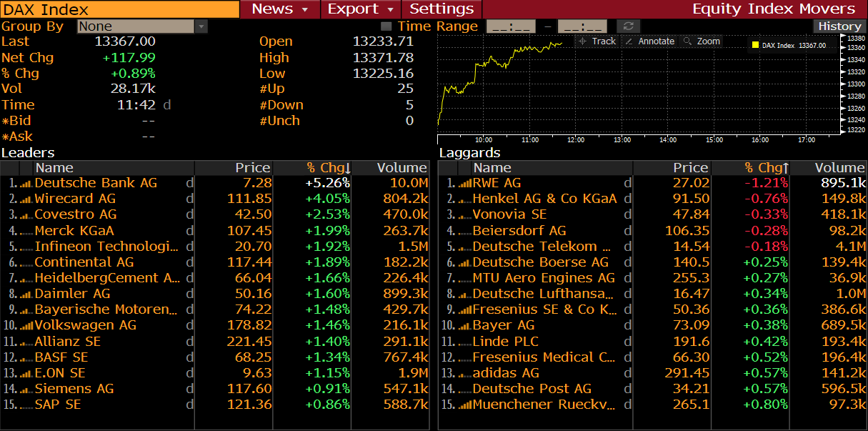Click yellow DAX Index legend swatch
The height and width of the screenshot is (431, 868).
754,46
